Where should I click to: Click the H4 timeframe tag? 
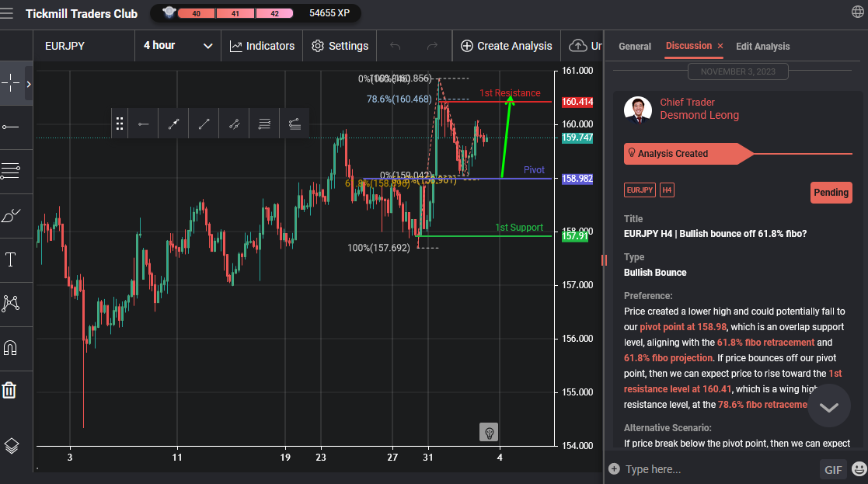click(x=667, y=190)
